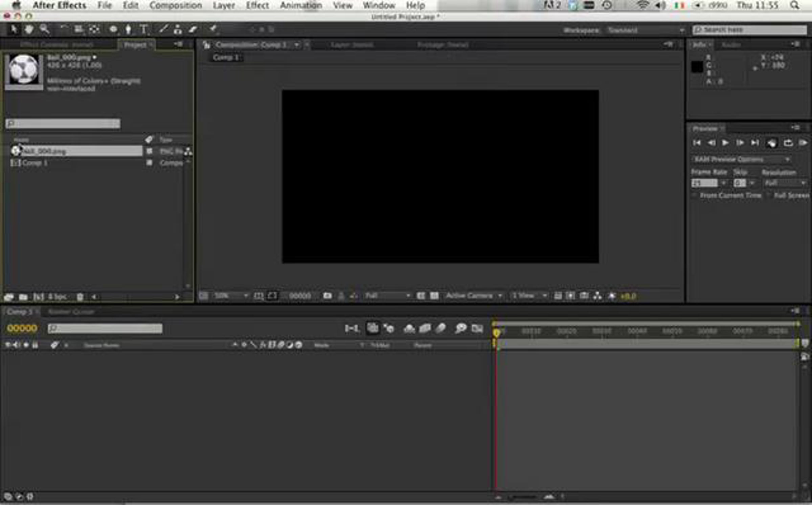Select the Puppet Pin tool
This screenshot has height=505, width=812.
(213, 29)
